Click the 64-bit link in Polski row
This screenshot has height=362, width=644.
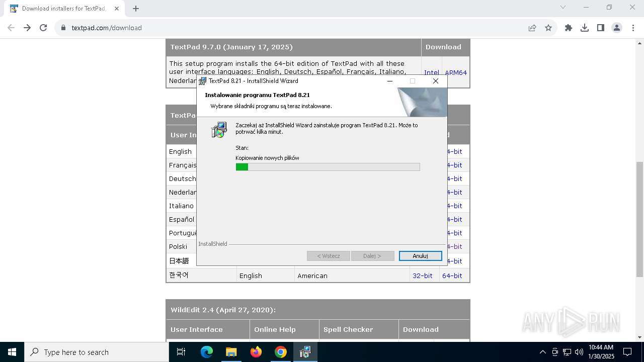click(x=454, y=246)
